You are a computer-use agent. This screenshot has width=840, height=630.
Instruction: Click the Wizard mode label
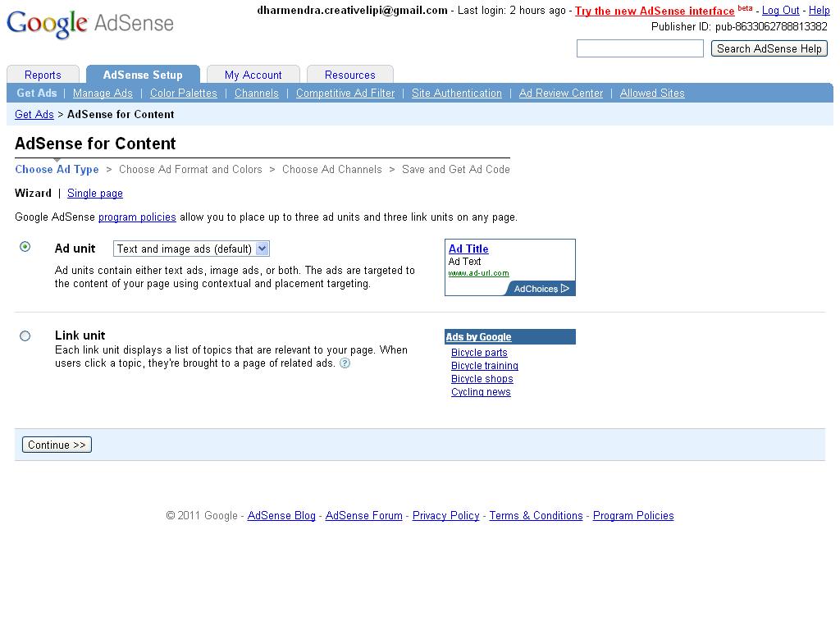tap(33, 193)
